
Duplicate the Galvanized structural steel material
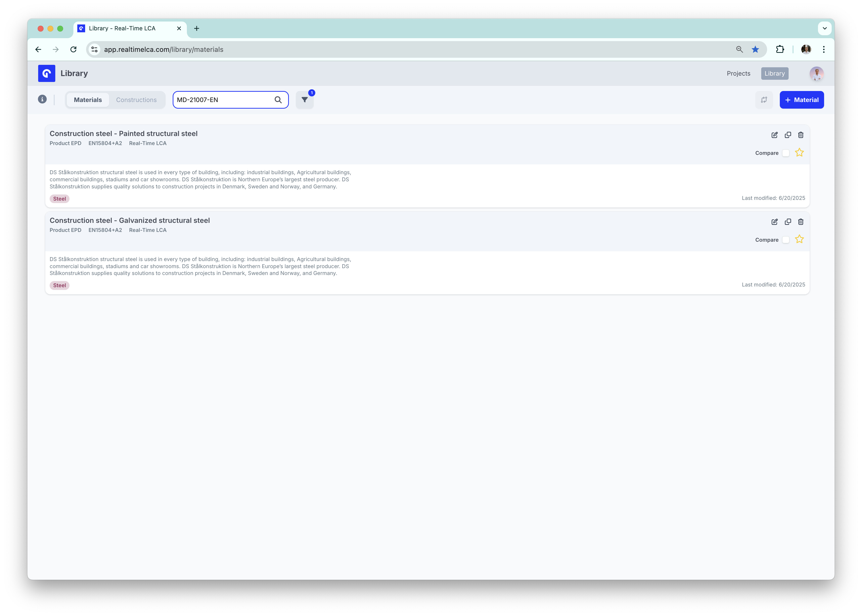click(x=788, y=222)
